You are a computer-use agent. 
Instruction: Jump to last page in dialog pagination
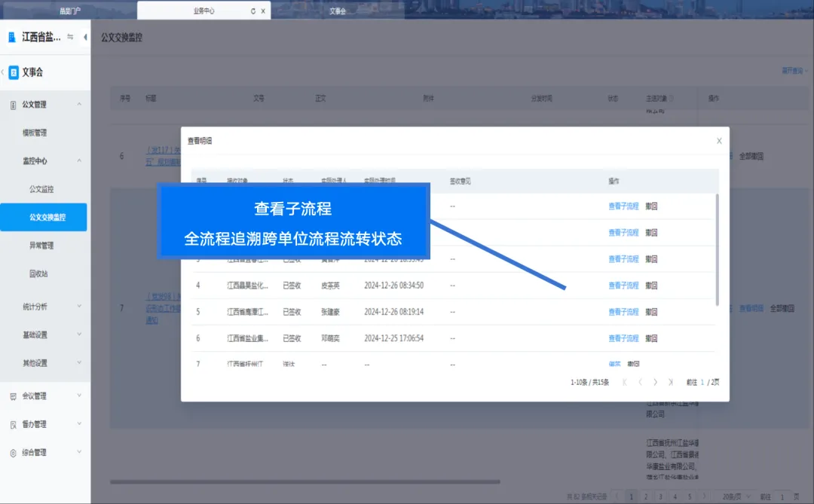[670, 383]
